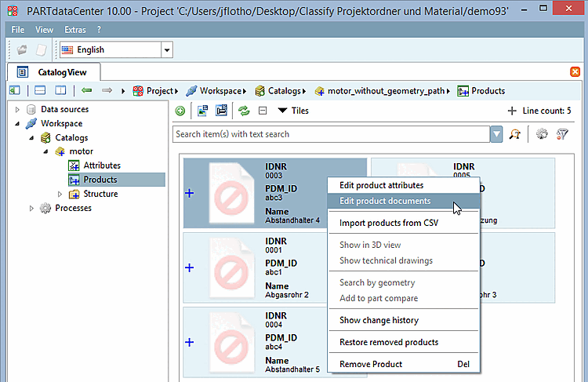Click the orange close tab icon
The height and width of the screenshot is (382, 588).
tap(575, 71)
